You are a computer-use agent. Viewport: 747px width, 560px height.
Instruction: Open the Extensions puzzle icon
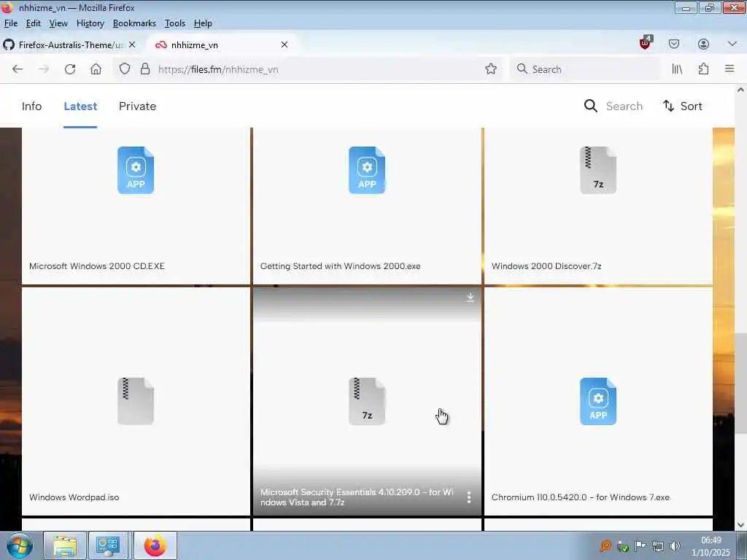tap(703, 69)
